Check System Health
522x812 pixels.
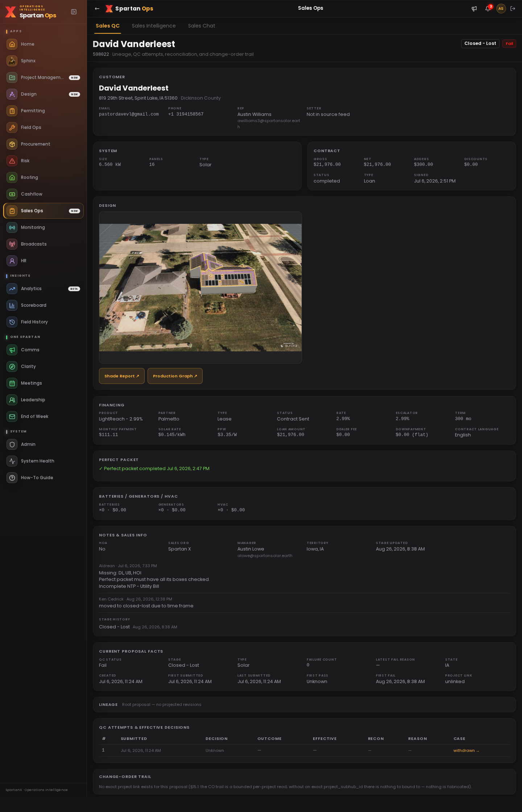pyautogui.click(x=43, y=461)
